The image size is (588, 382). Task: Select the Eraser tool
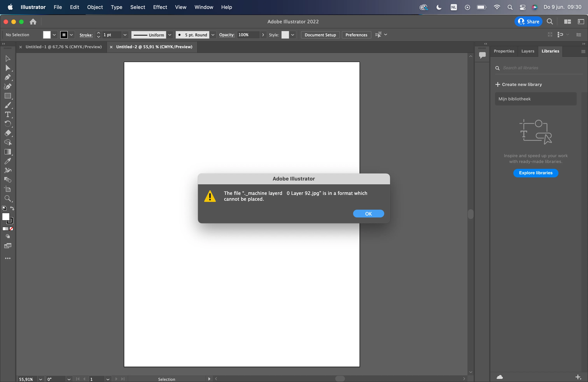tap(7, 133)
